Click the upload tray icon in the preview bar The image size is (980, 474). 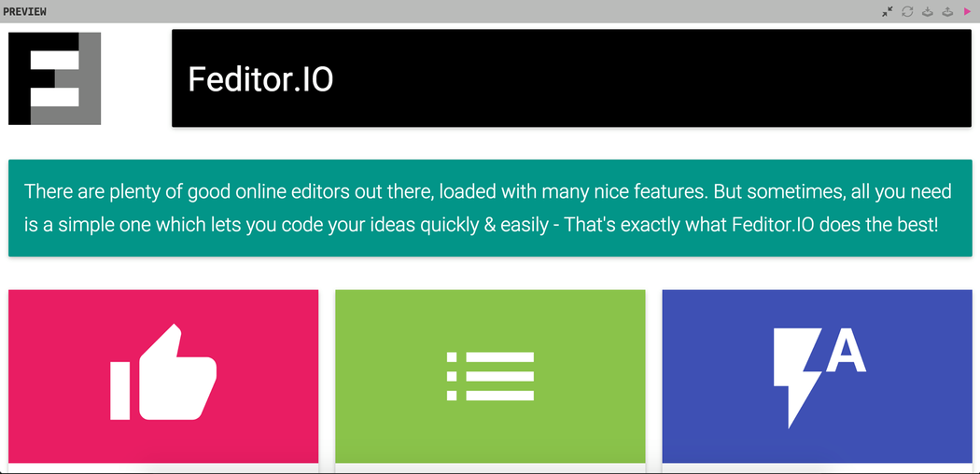tap(947, 11)
